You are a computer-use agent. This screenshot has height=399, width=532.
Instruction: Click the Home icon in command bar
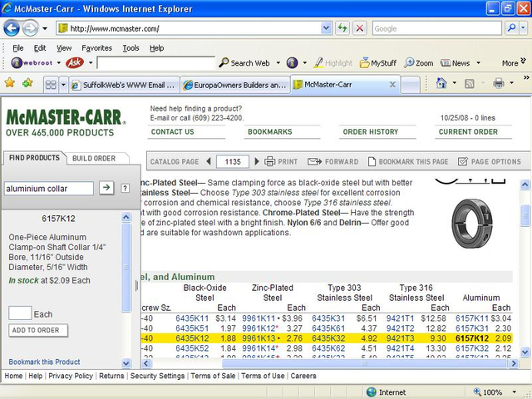(x=441, y=83)
